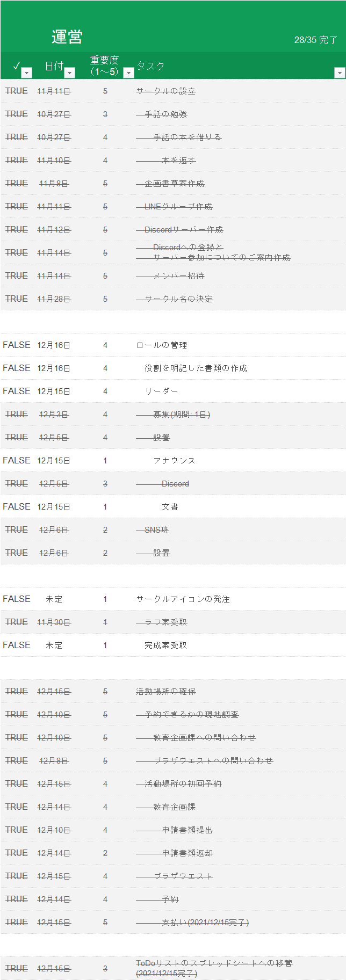346x980 pixels.
Task: Select the 日付 column header
Action: [x=54, y=66]
